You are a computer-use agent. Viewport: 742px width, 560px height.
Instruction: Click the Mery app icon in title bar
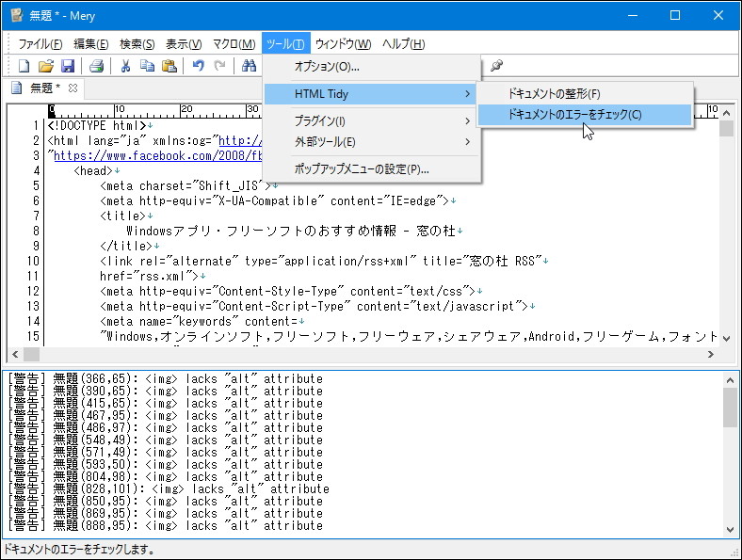point(17,16)
